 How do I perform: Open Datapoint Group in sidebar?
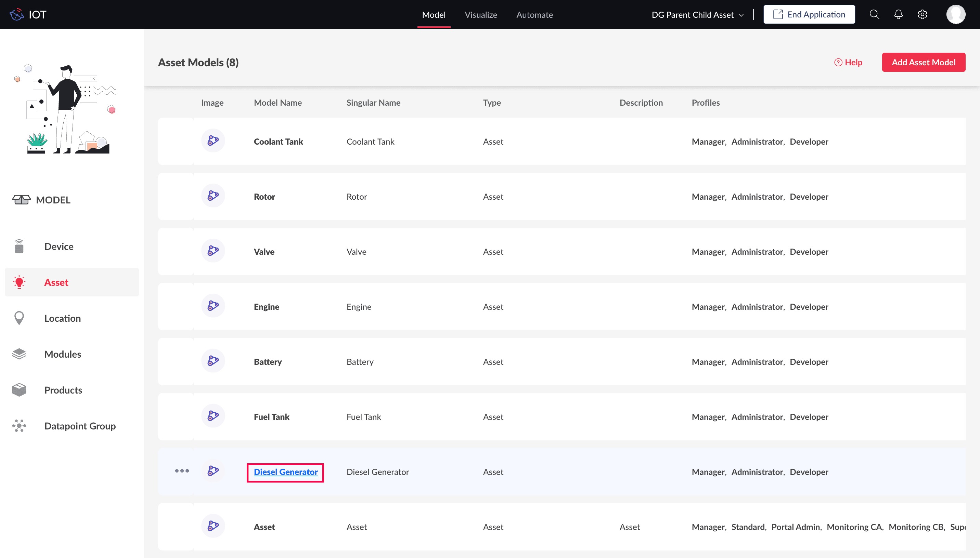80,426
